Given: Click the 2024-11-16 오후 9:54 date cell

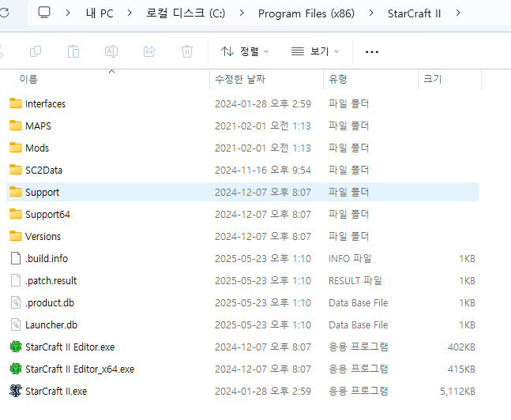Looking at the screenshot, I should pyautogui.click(x=263, y=170).
